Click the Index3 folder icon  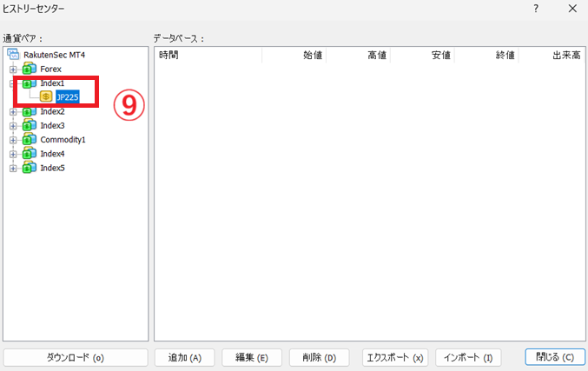pyautogui.click(x=30, y=125)
